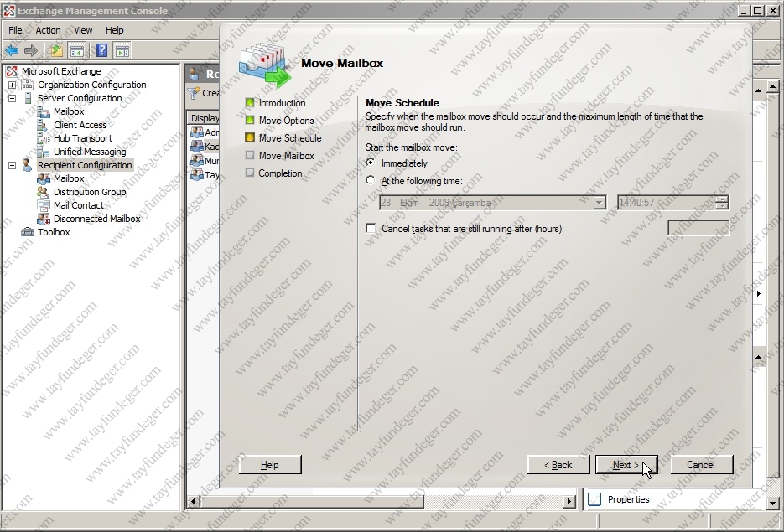
Task: Cancel the Move Mailbox wizard
Action: tap(701, 465)
